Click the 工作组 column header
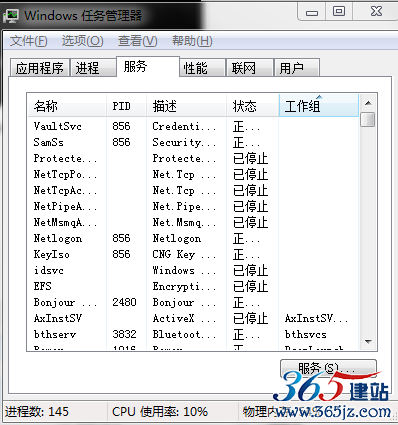This screenshot has width=398, height=425. point(319,106)
